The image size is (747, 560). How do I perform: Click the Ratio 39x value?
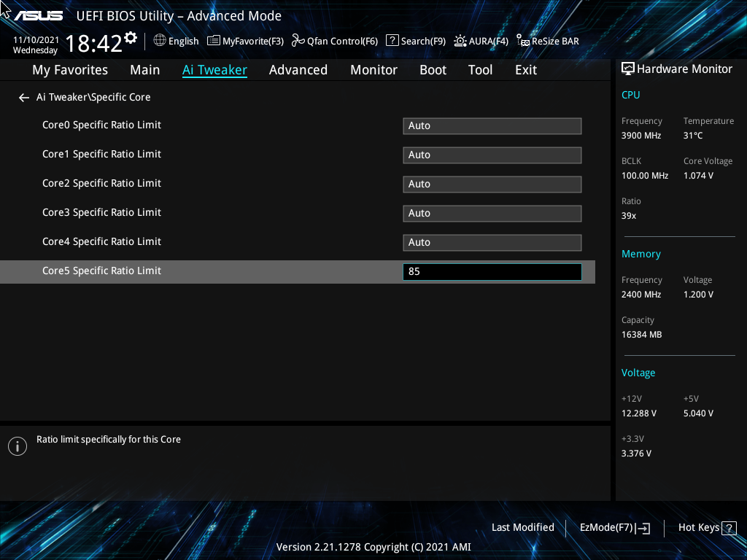(628, 216)
